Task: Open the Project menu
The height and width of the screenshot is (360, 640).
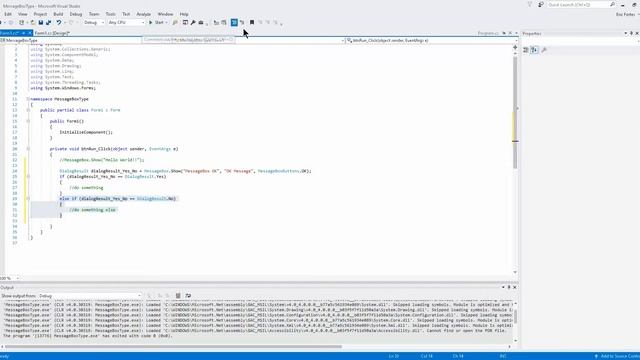Action: point(40,14)
